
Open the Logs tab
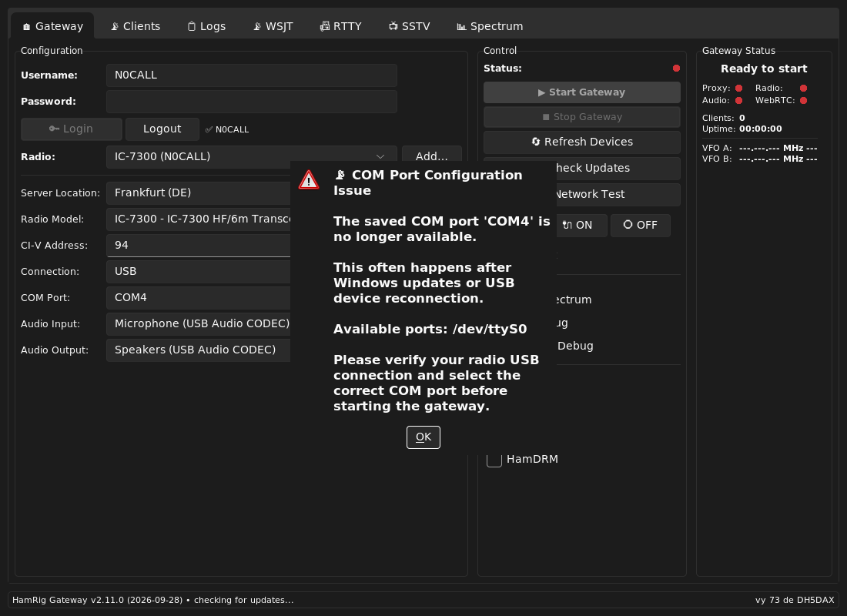206,26
